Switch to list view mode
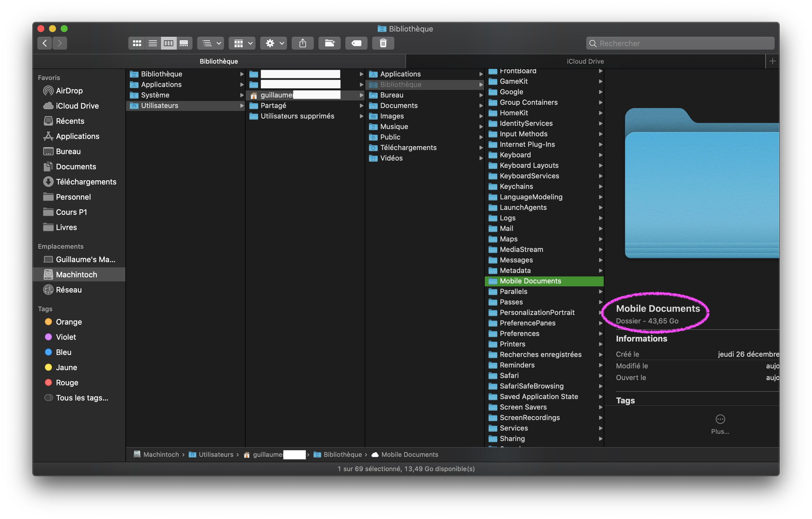Viewport: 812px width, 519px height. [153, 43]
